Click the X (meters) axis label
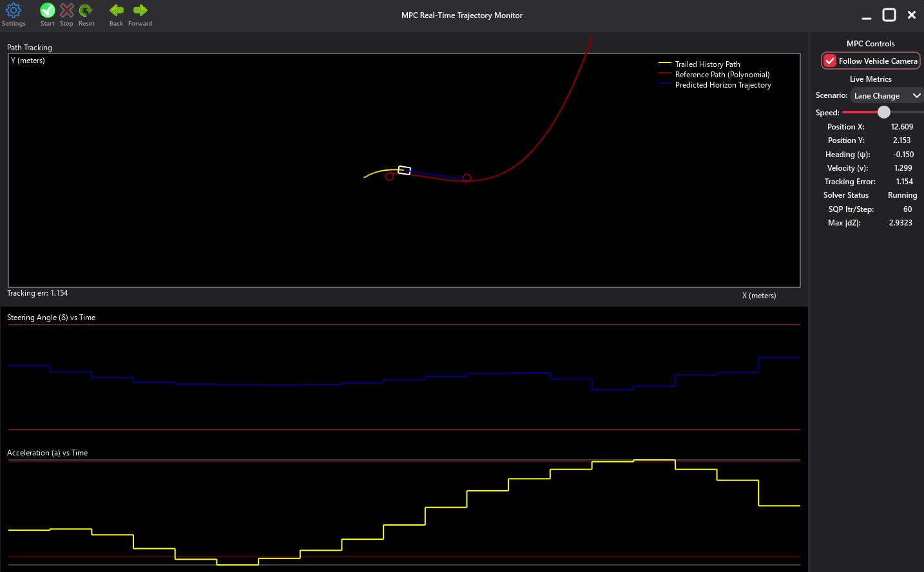Viewport: 924px width, 572px height. pyautogui.click(x=759, y=296)
